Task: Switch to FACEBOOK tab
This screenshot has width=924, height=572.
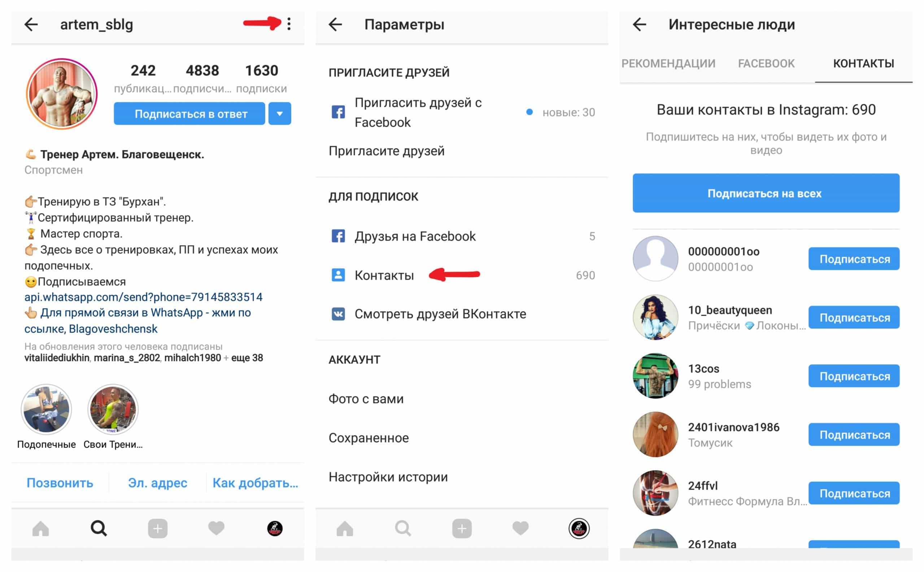Action: [766, 63]
